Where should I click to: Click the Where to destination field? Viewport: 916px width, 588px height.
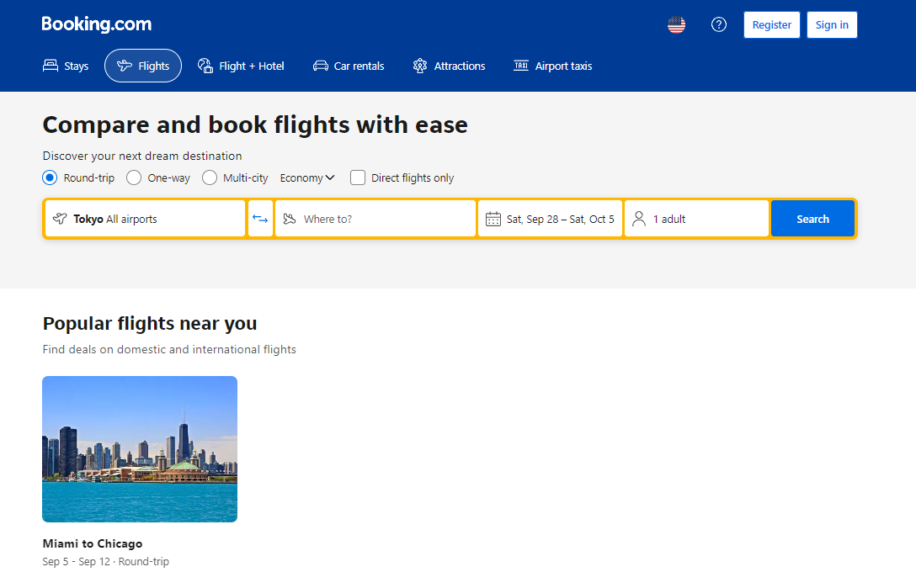(x=375, y=218)
